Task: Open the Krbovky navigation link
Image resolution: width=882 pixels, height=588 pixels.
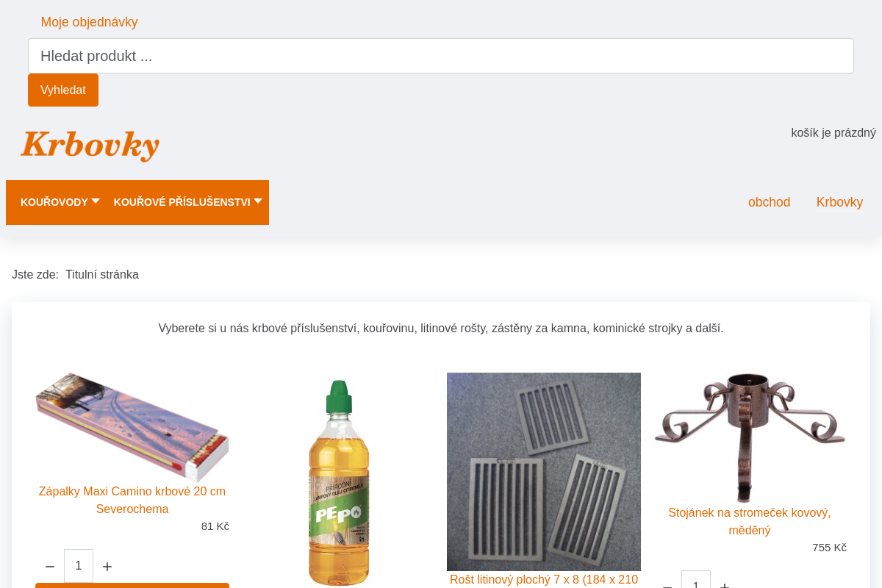Action: click(839, 202)
